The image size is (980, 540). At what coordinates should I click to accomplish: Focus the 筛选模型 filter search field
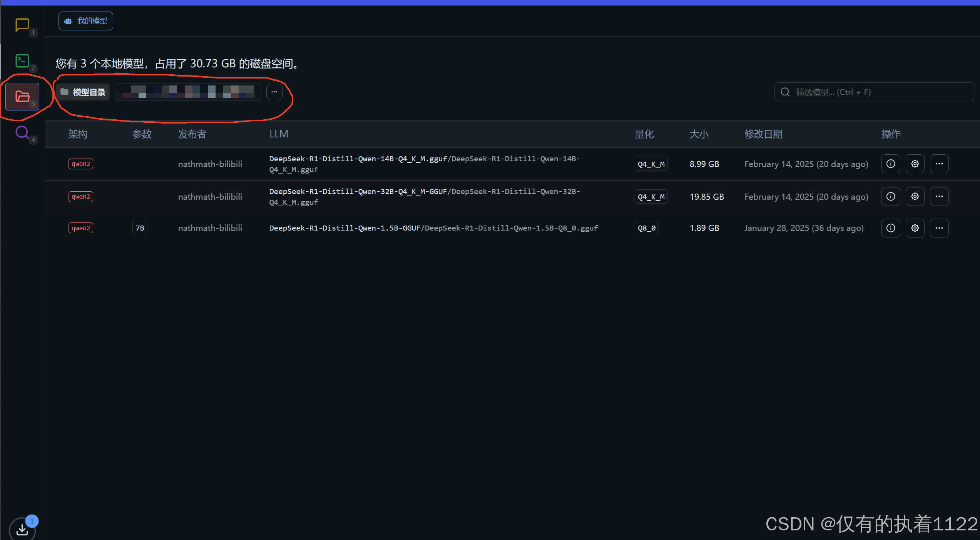tap(874, 92)
